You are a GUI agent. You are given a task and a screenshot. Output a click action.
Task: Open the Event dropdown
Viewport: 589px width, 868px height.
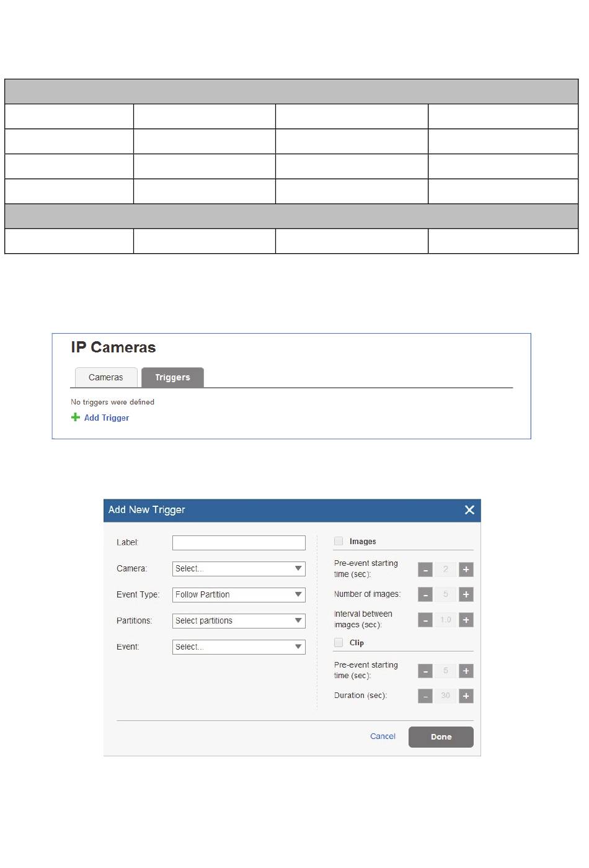coord(239,647)
